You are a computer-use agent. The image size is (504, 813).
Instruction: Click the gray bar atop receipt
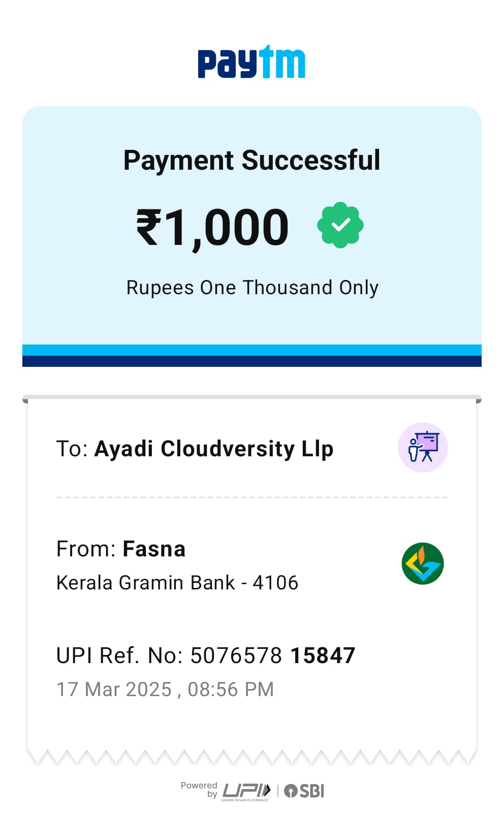[251, 397]
